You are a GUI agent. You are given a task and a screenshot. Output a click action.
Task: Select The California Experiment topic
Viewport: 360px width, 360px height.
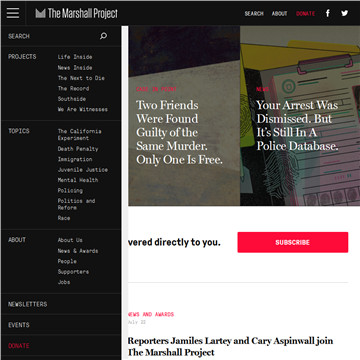(79, 135)
